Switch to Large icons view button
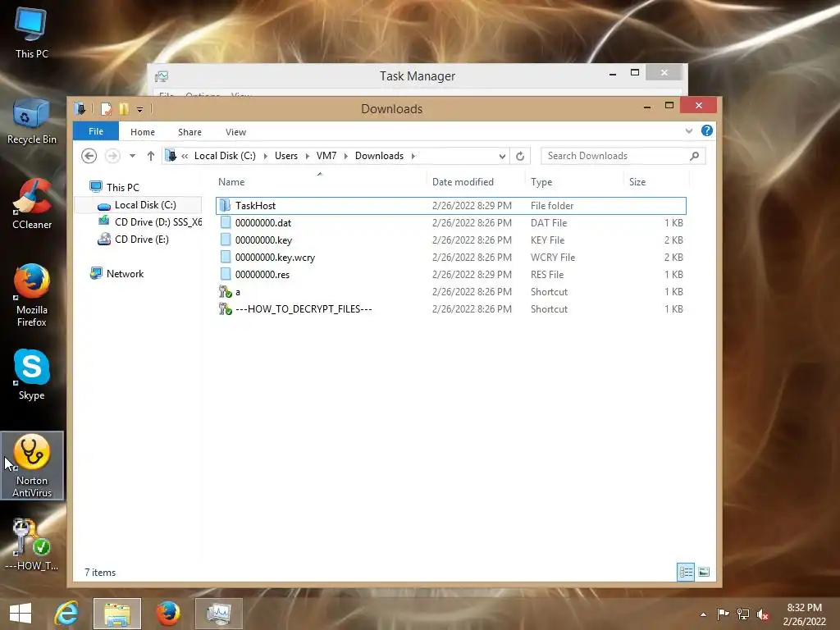840x630 pixels. tap(704, 572)
